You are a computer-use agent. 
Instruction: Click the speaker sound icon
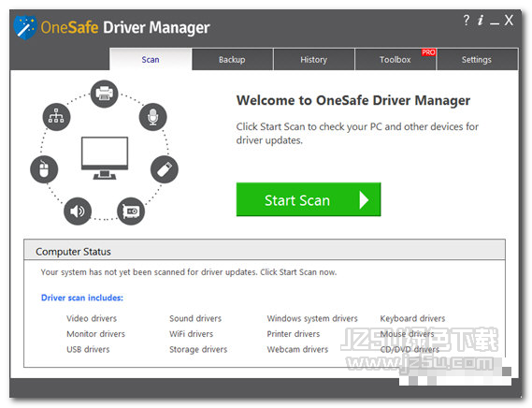(78, 211)
